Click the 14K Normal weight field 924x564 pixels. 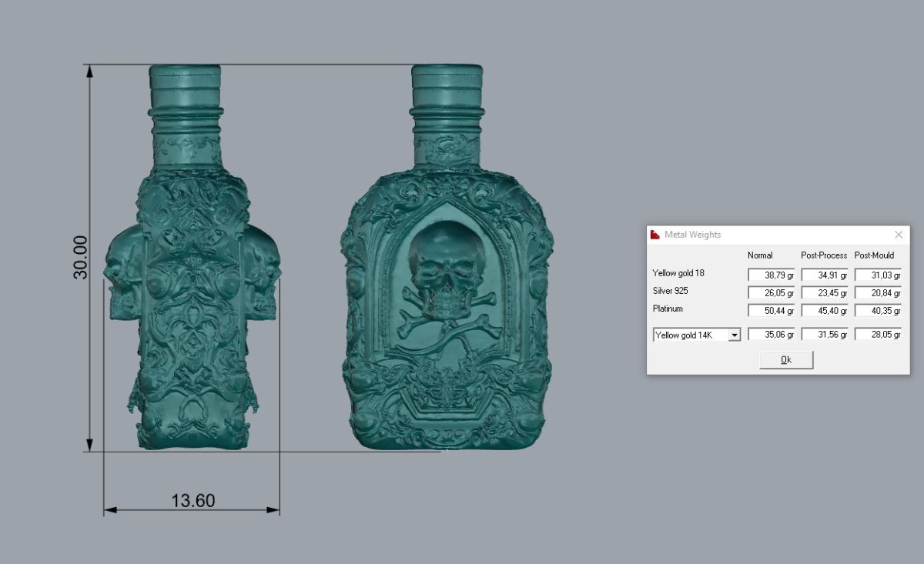point(772,335)
